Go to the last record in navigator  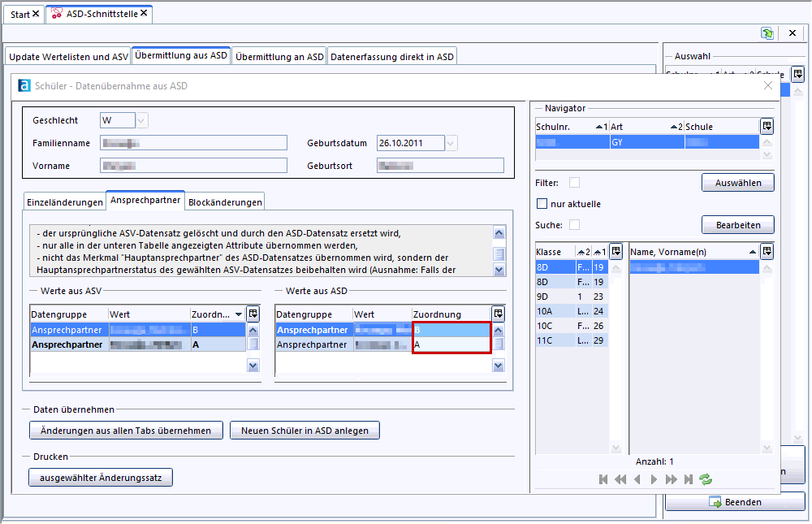pos(689,479)
